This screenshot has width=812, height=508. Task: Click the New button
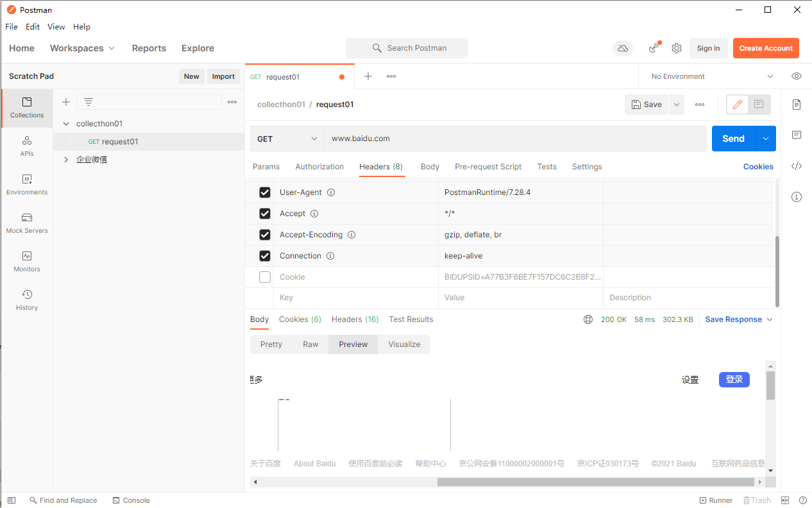click(192, 76)
